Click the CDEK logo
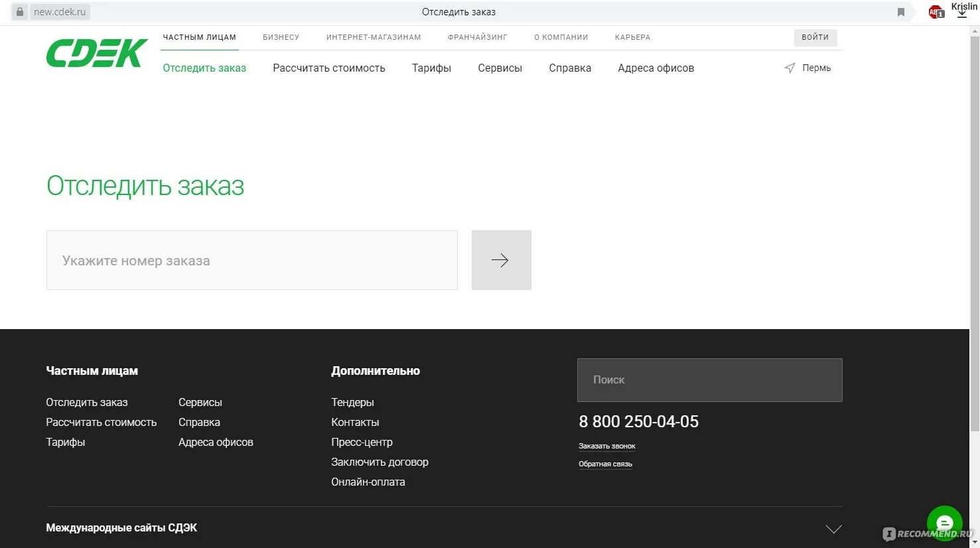The height and width of the screenshot is (548, 980). coord(97,53)
